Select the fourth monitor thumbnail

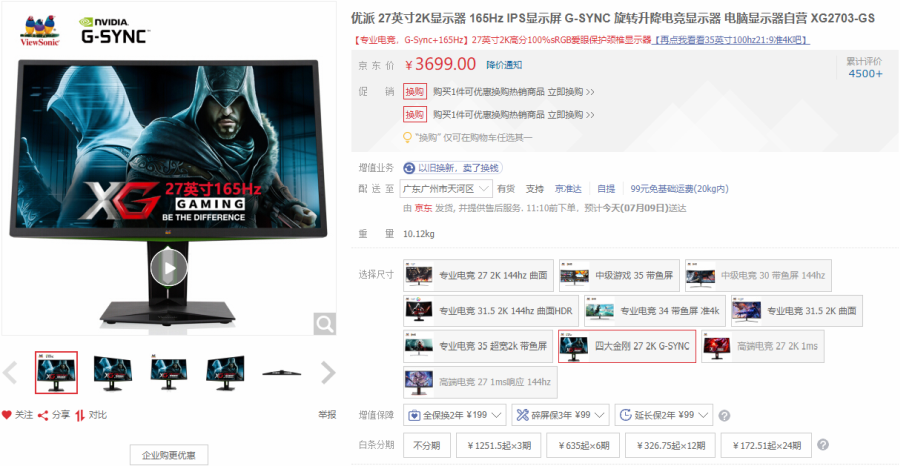pos(225,372)
